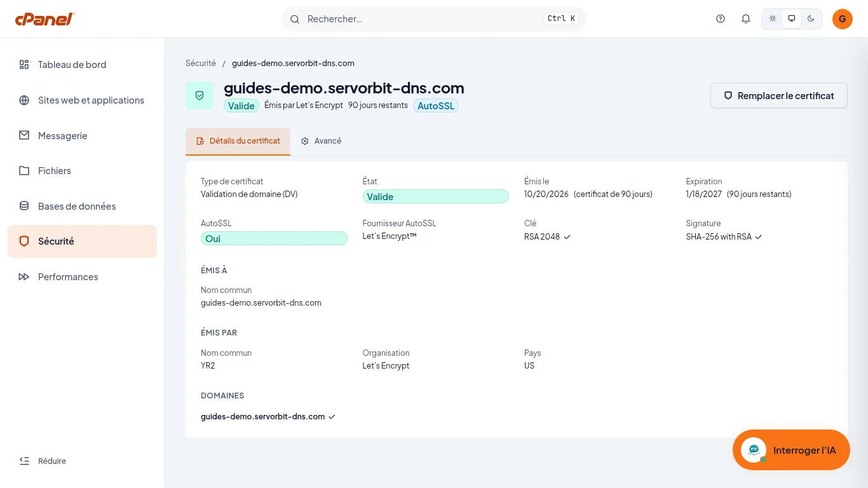Click the issue date 10/20/2026
The image size is (868, 488).
pyautogui.click(x=546, y=194)
